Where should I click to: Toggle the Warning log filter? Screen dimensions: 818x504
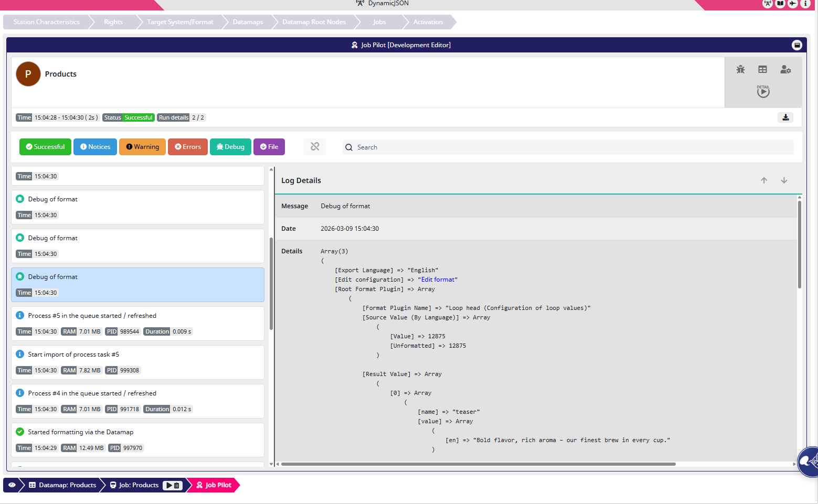coord(142,147)
